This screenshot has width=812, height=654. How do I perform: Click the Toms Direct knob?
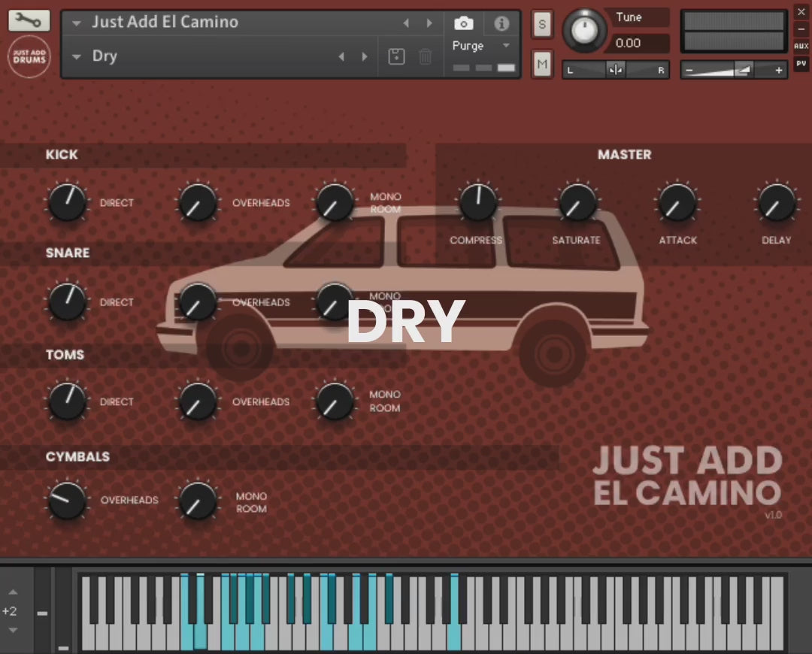tap(67, 401)
